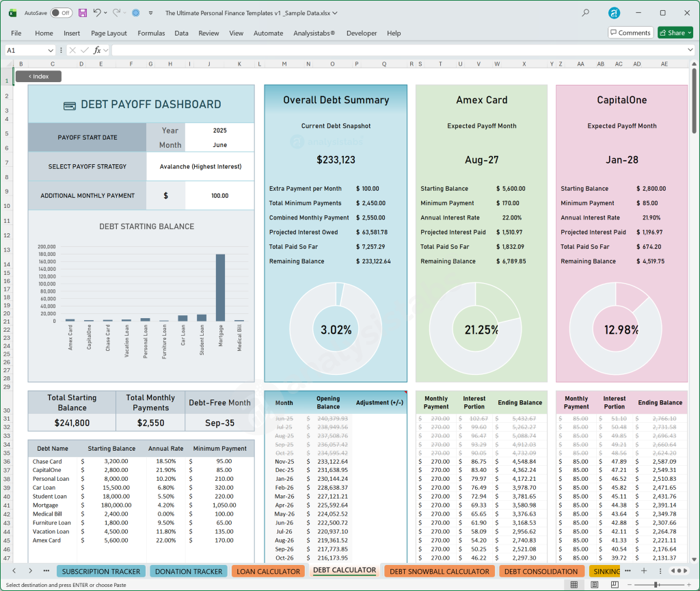Viewport: 700px width, 591px height.
Task: Open Page Break Preview from status bar
Action: click(x=615, y=584)
